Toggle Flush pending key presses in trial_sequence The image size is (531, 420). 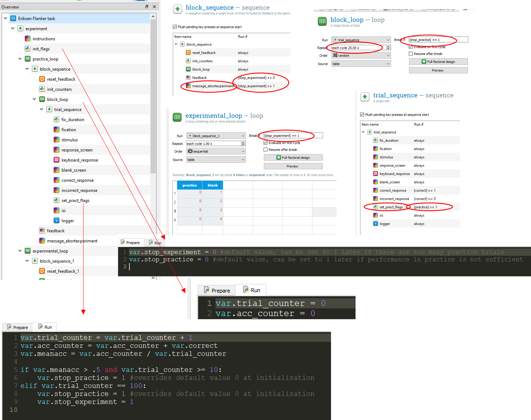point(362,115)
